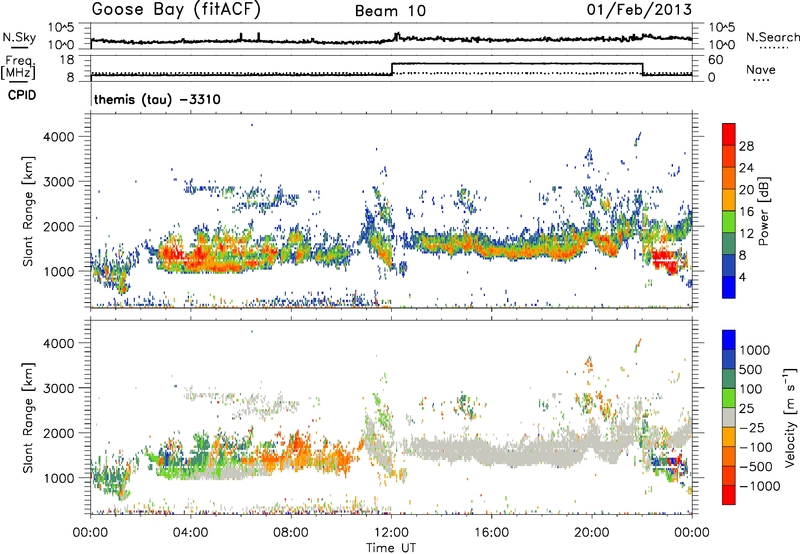The width and height of the screenshot is (800, 554).
Task: Click 'themis (tau) -3310' text
Action: coord(157,99)
